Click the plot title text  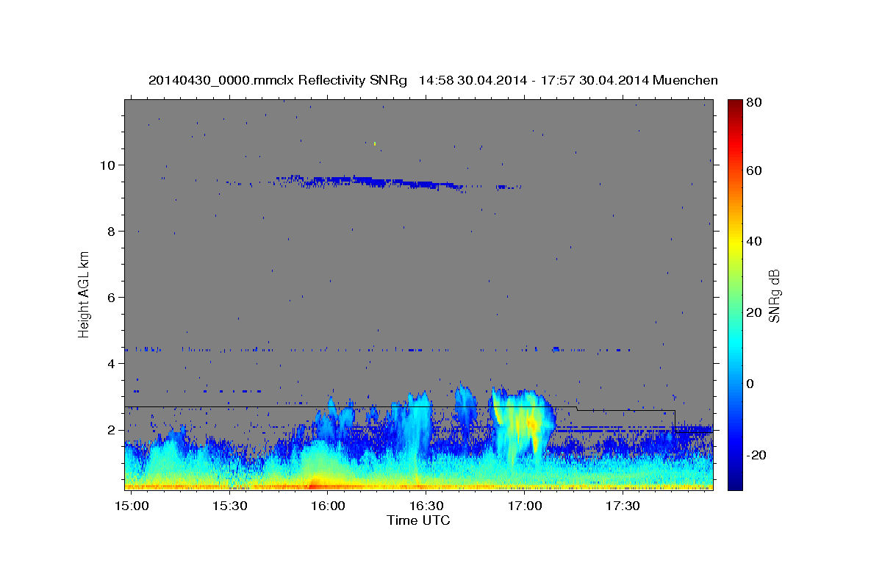[x=433, y=80]
